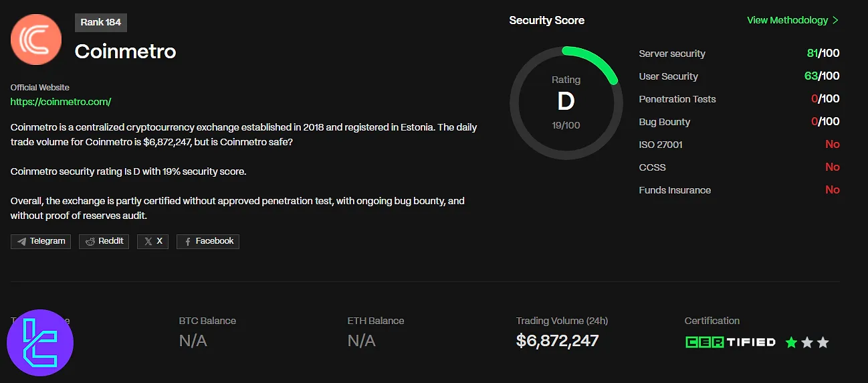Click the No value for CCSS
The image size is (868, 383).
(833, 167)
